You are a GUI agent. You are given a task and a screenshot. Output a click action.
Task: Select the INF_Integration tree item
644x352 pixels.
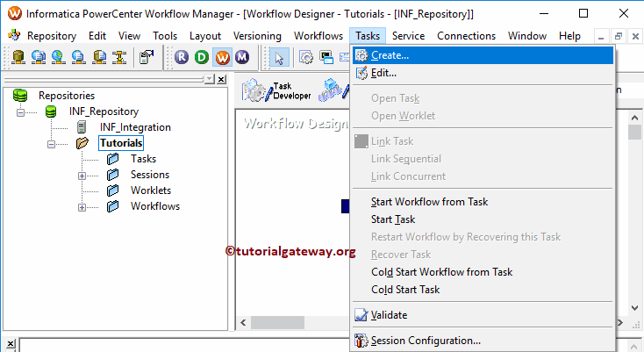click(x=135, y=127)
